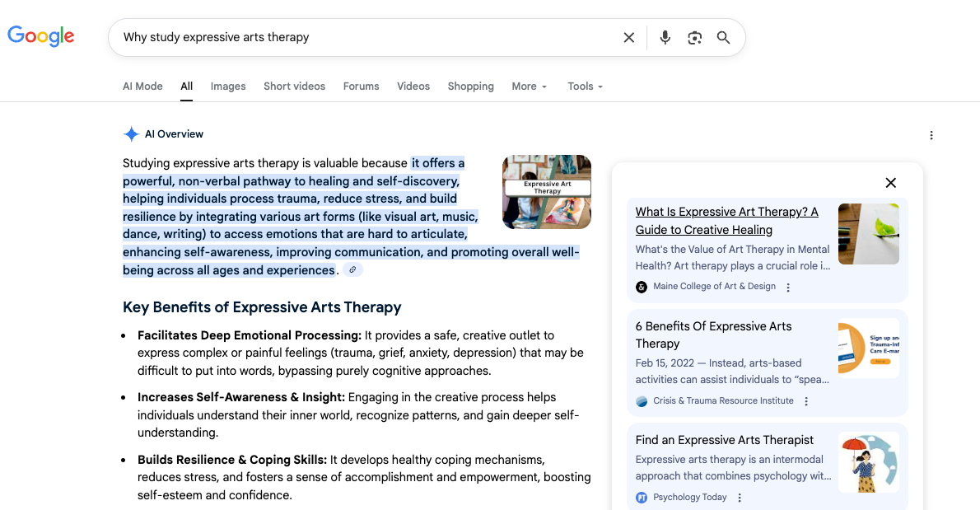Open more options for Psychology Today result
Screen dimensions: 980x510
pyautogui.click(x=740, y=498)
